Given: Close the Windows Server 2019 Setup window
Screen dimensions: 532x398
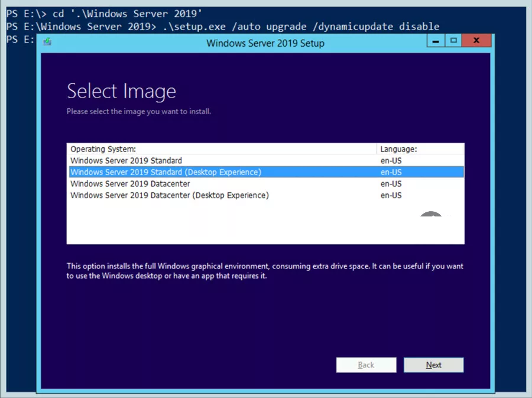Looking at the screenshot, I should pyautogui.click(x=476, y=41).
